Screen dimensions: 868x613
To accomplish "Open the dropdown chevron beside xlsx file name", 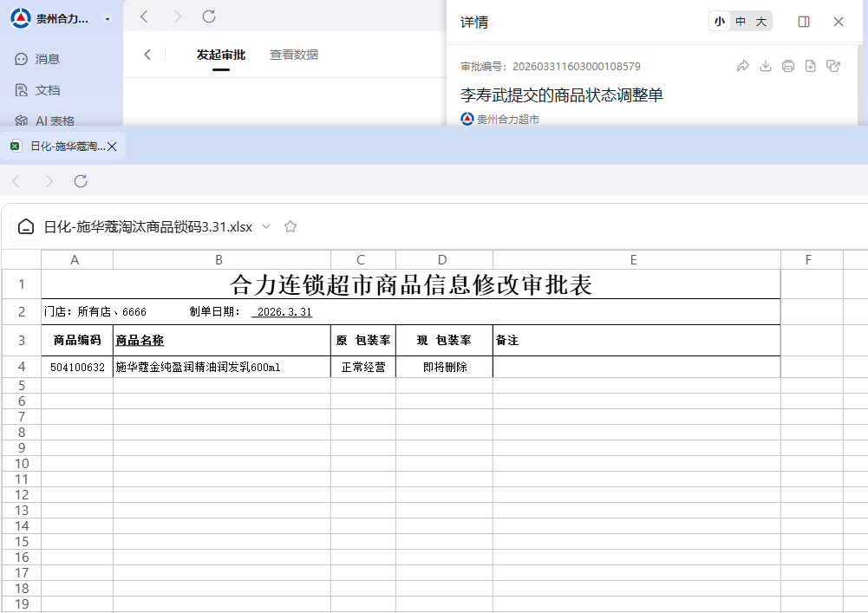I will 266,226.
